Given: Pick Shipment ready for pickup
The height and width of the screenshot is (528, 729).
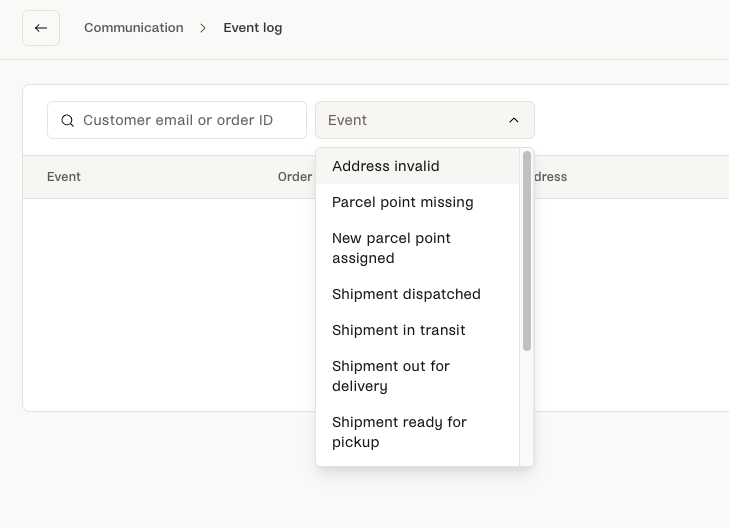Looking at the screenshot, I should 399,432.
